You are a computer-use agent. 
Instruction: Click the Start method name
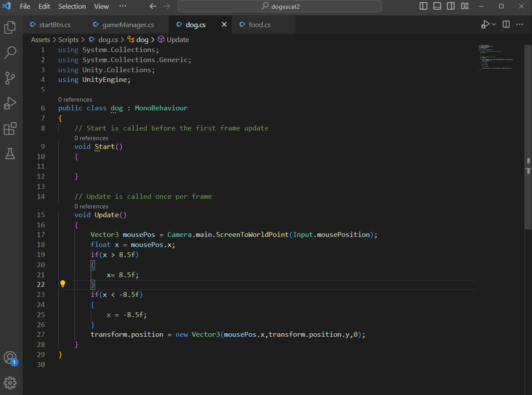[105, 147]
